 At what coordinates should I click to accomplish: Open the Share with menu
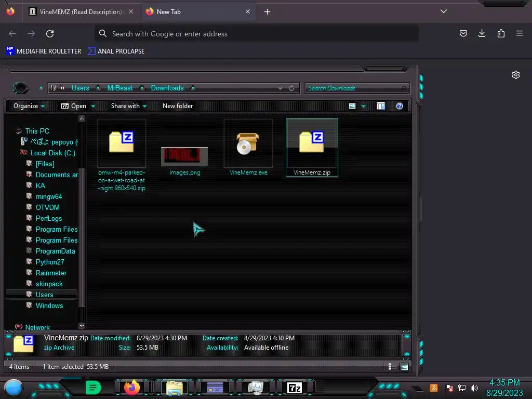click(129, 106)
